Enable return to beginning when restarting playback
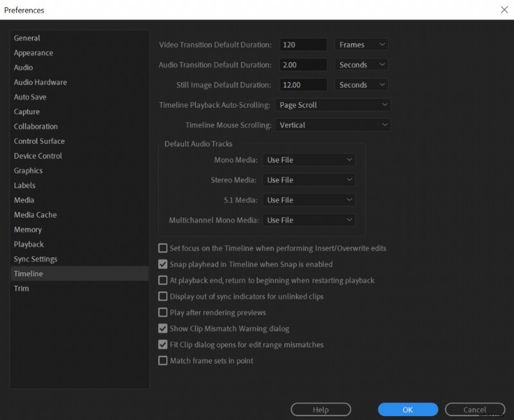Image resolution: width=514 pixels, height=420 pixels. click(x=163, y=280)
